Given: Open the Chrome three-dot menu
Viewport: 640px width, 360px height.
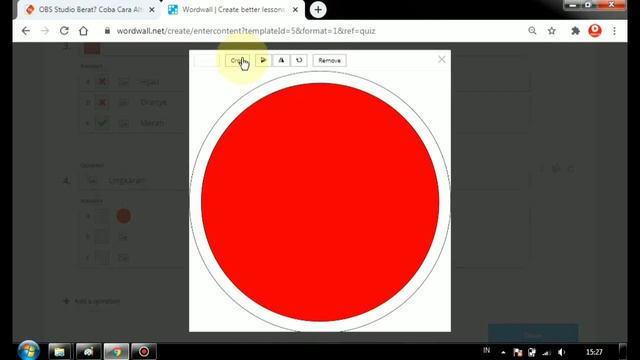Looking at the screenshot, I should tap(614, 31).
